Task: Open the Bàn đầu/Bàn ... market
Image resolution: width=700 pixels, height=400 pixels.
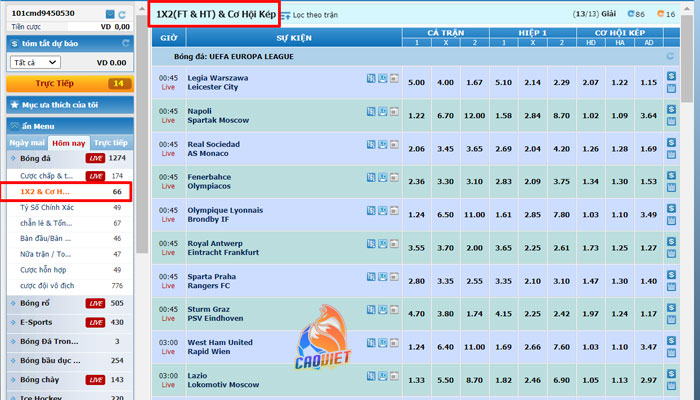Action: (70, 239)
